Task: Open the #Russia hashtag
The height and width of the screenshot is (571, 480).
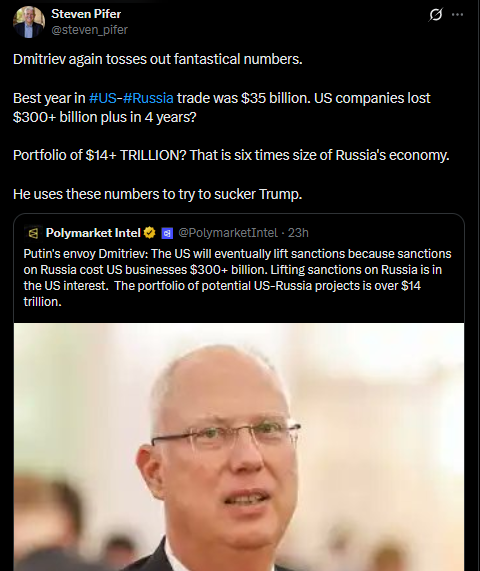Action: point(148,98)
